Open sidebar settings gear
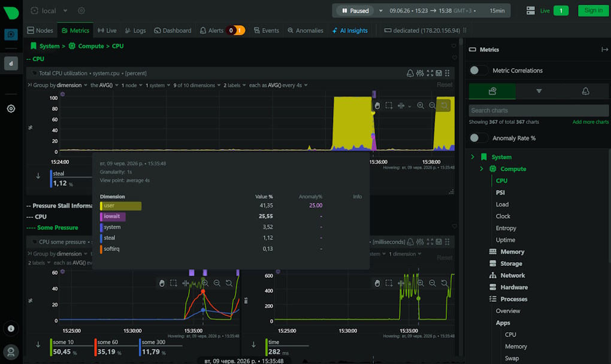The width and height of the screenshot is (611, 364). [11, 108]
